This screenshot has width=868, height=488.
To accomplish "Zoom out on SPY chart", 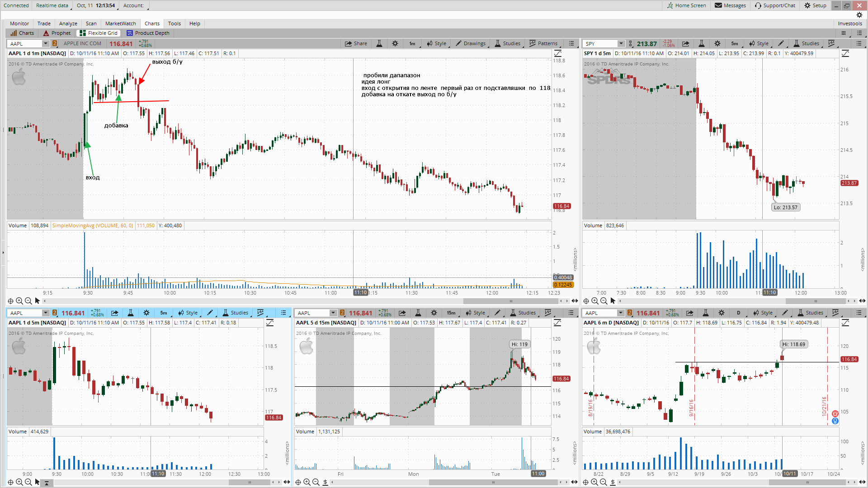I will [604, 301].
